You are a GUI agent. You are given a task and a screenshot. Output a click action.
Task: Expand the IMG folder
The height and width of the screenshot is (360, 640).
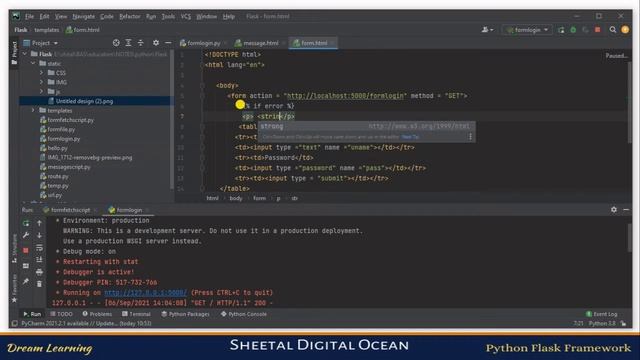[x=41, y=82]
